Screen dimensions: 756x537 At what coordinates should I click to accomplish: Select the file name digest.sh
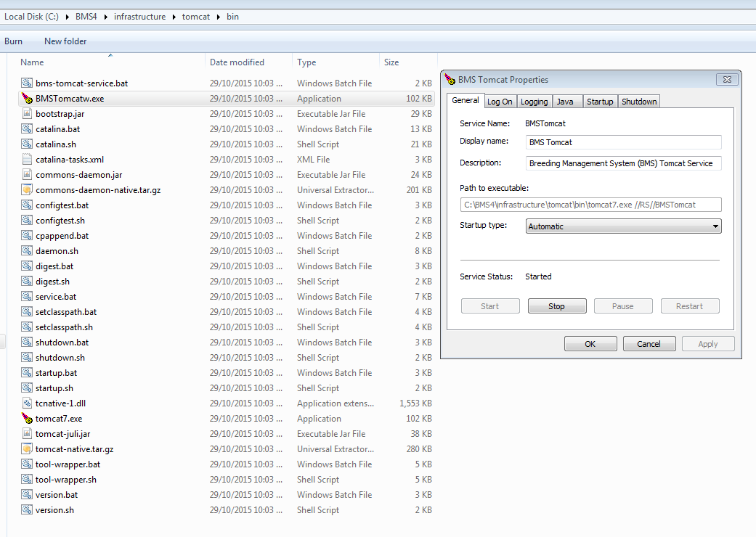pyautogui.click(x=52, y=282)
